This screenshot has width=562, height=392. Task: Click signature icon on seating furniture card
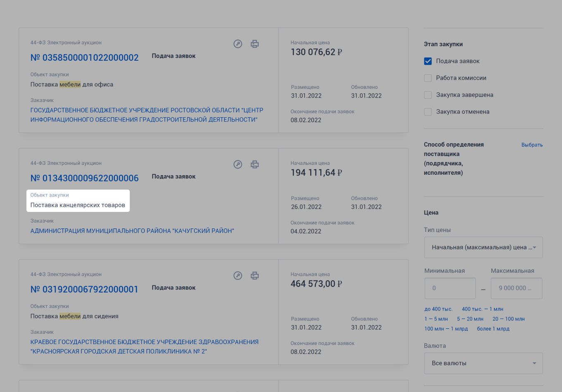[238, 276]
